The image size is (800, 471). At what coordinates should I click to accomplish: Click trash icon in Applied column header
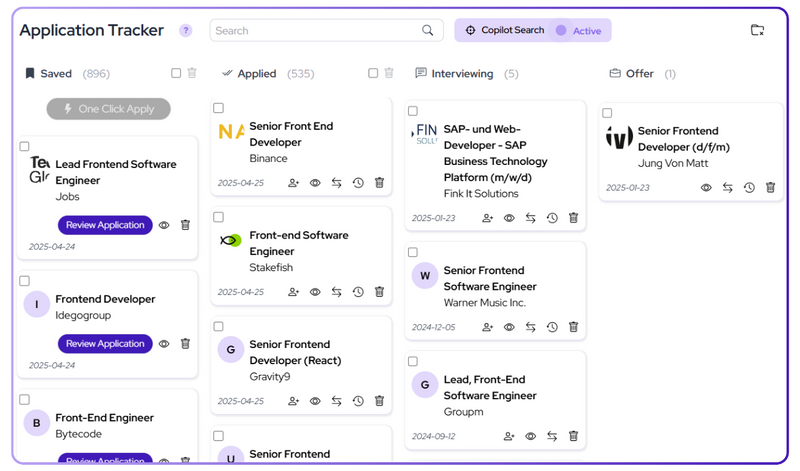coord(389,73)
